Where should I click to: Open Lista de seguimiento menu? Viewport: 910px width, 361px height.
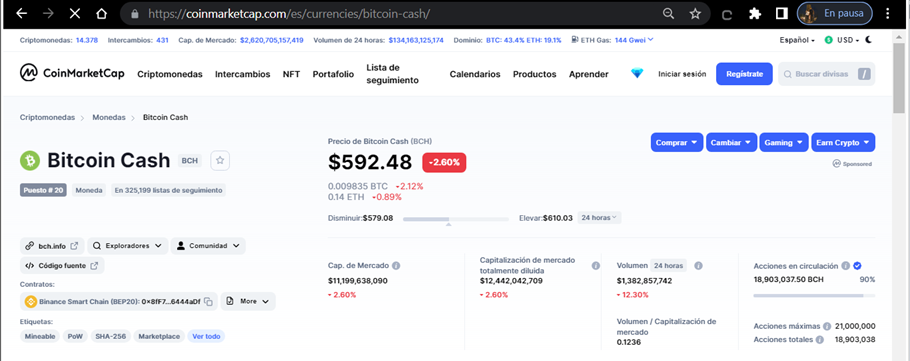click(392, 74)
